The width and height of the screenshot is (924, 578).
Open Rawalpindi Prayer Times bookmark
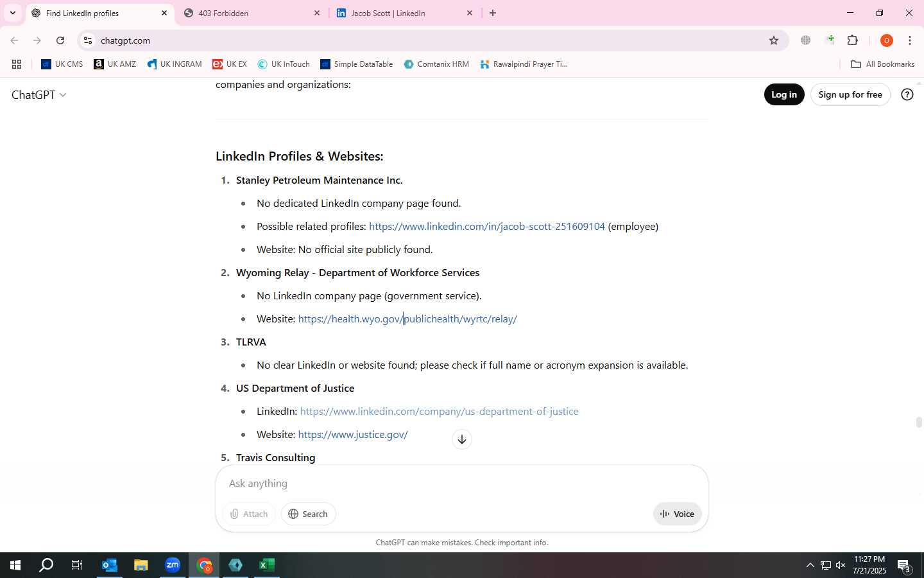coord(524,64)
